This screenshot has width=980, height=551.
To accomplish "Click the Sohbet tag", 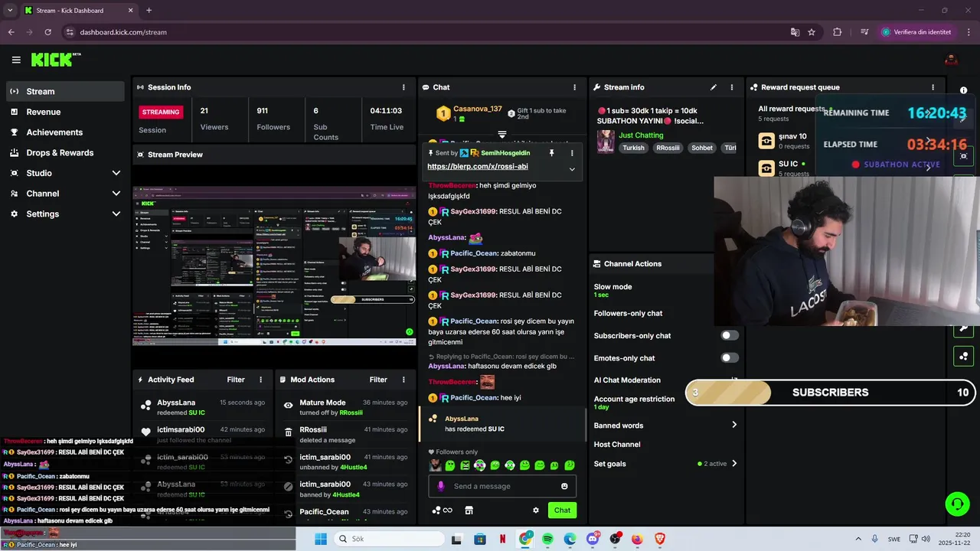I will [702, 148].
